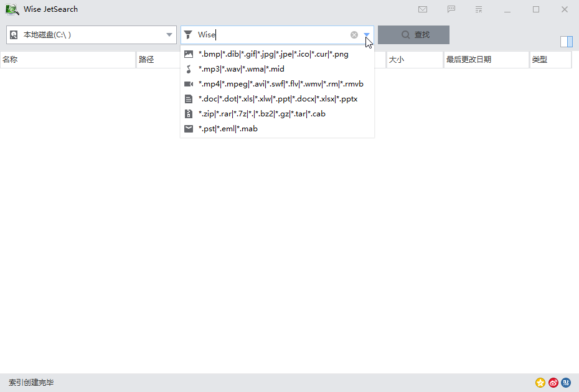Sort by 类型 column header
The width and height of the screenshot is (579, 392).
(x=550, y=60)
